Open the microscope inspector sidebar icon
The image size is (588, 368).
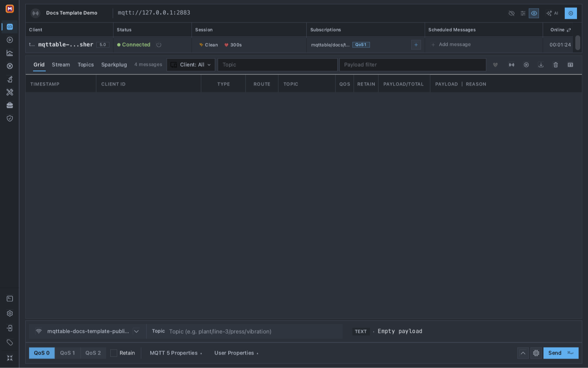[x=10, y=79]
